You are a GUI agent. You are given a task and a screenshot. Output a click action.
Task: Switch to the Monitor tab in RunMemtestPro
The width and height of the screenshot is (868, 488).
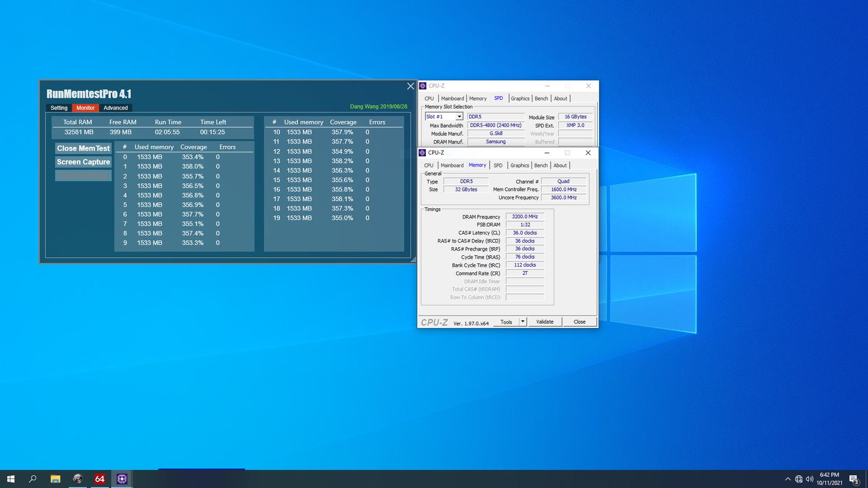(x=85, y=108)
